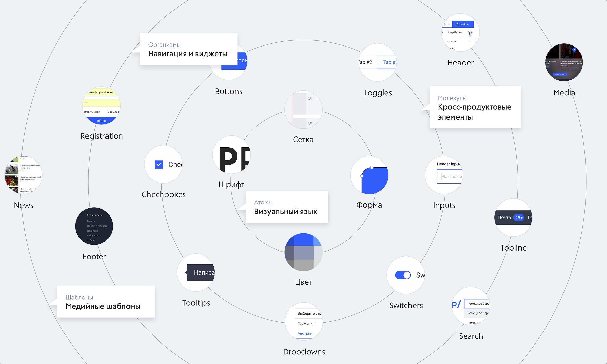Click the 'Tooltips' label
The image size is (607, 364).
pos(196,303)
